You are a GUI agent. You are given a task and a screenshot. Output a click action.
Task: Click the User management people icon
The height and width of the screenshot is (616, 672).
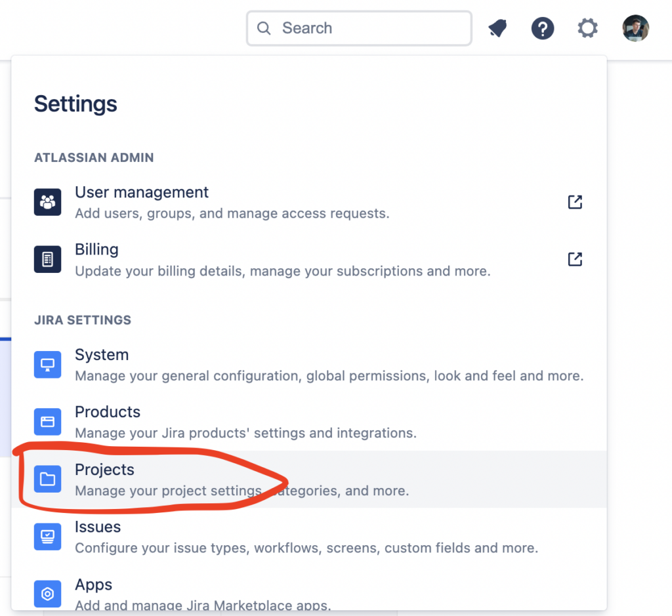47,202
